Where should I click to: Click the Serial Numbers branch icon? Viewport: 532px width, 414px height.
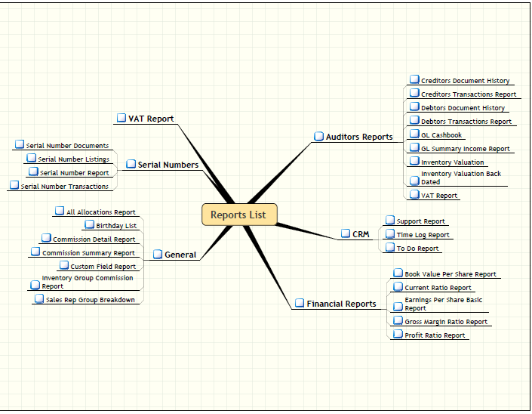(x=131, y=164)
